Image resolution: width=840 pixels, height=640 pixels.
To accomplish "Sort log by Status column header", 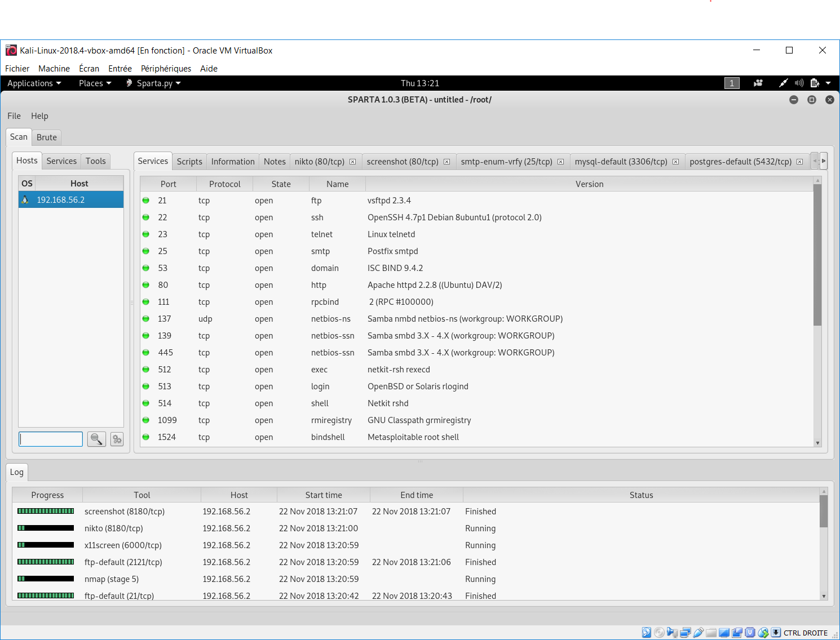I will tap(641, 495).
